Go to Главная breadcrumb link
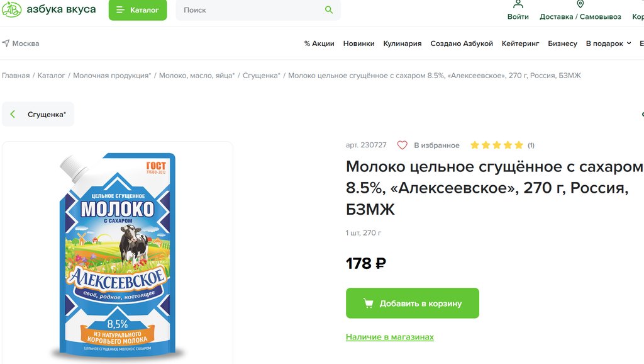 coord(16,76)
